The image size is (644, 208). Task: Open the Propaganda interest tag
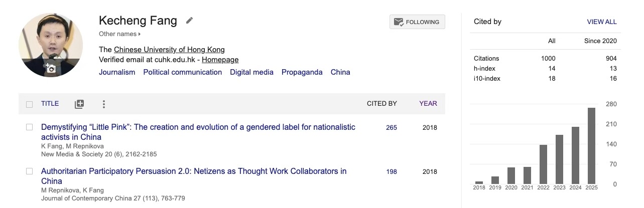click(x=302, y=72)
